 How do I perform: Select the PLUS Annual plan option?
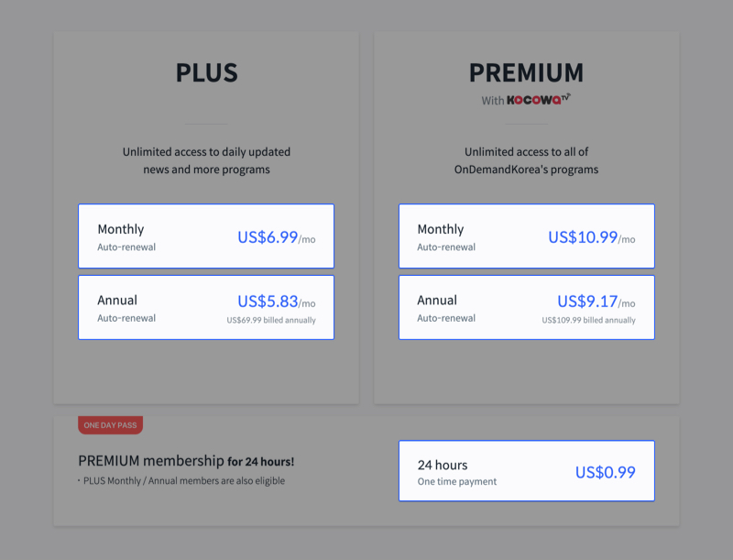pyautogui.click(x=206, y=307)
